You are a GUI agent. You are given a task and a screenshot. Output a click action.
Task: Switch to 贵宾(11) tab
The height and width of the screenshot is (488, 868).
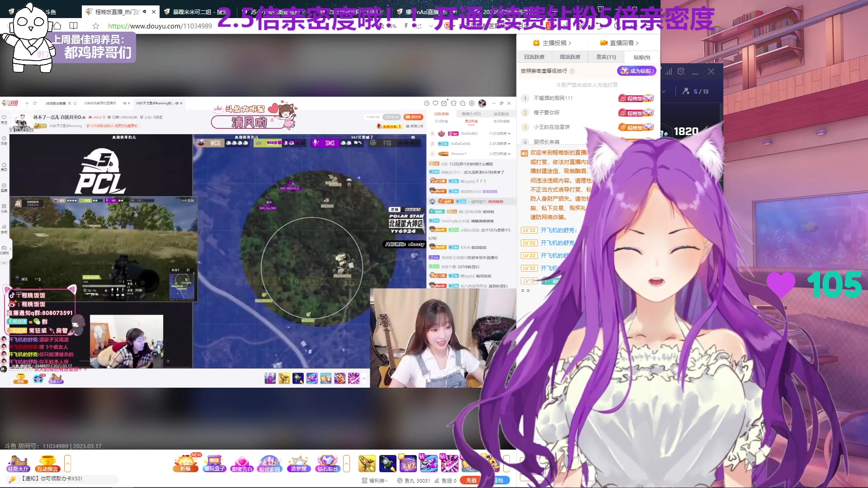coord(606,57)
